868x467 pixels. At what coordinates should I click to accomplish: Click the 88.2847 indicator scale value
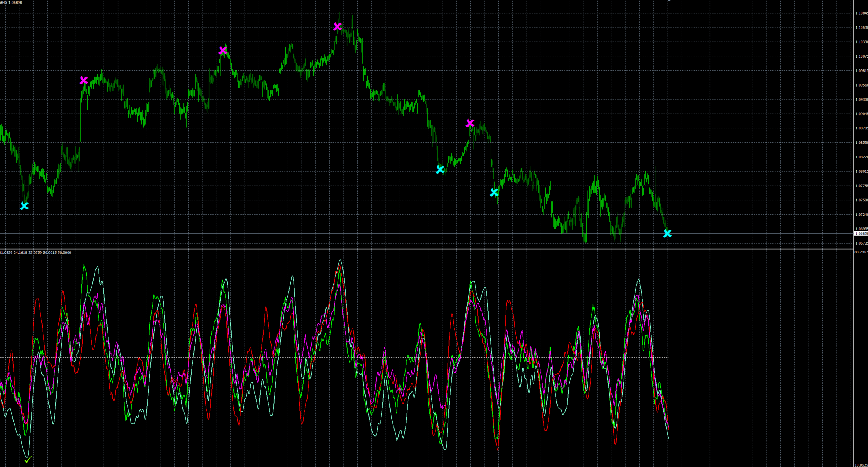point(861,252)
